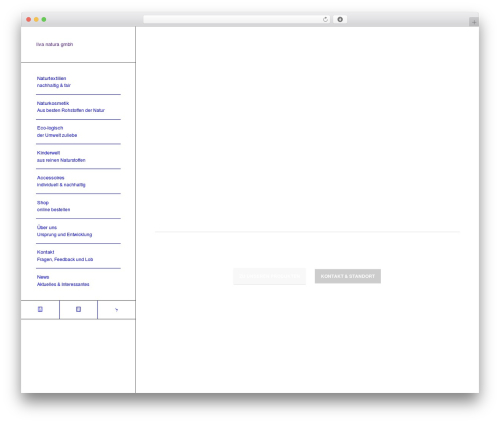
Task: Select the Eco-logisch der Umwelt zuliebe item
Action: click(57, 132)
